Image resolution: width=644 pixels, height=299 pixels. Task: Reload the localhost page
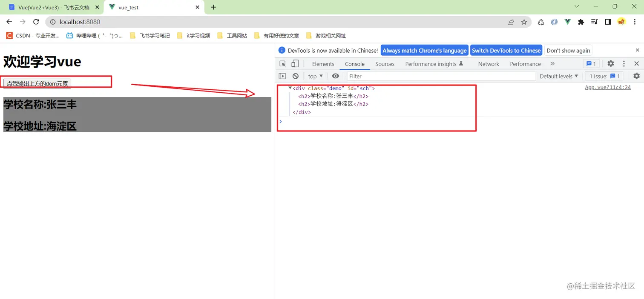(x=36, y=22)
